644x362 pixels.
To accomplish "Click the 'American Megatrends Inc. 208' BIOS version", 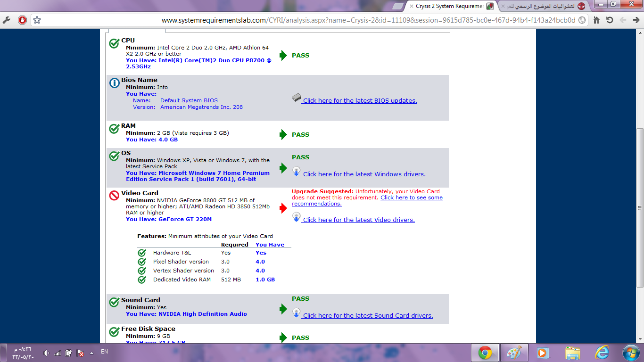I will 201,107.
